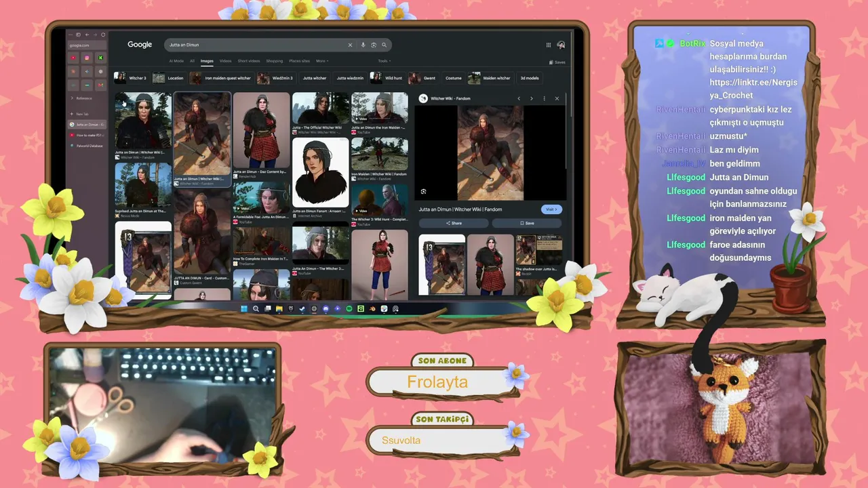
Task: Open Google Lens image search
Action: tap(374, 45)
